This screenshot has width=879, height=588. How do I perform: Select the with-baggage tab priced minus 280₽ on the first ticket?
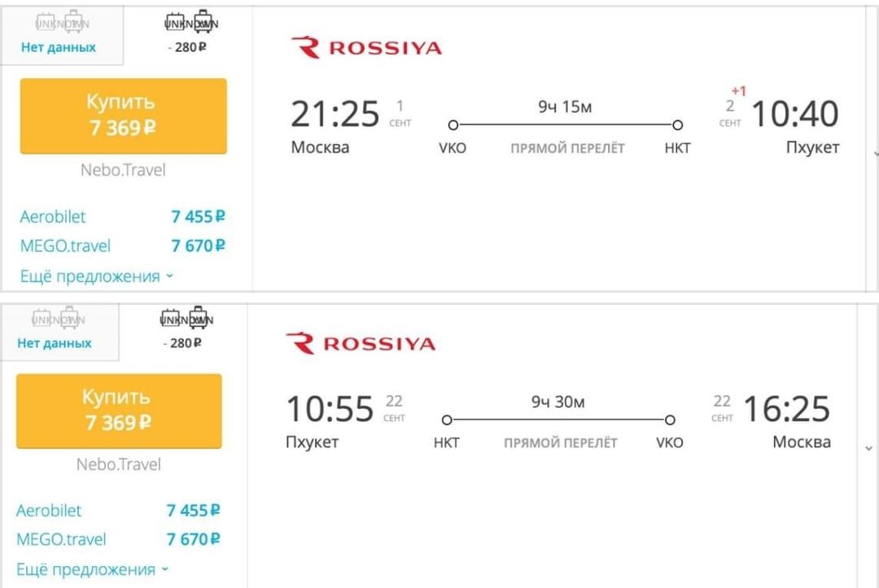[188, 35]
